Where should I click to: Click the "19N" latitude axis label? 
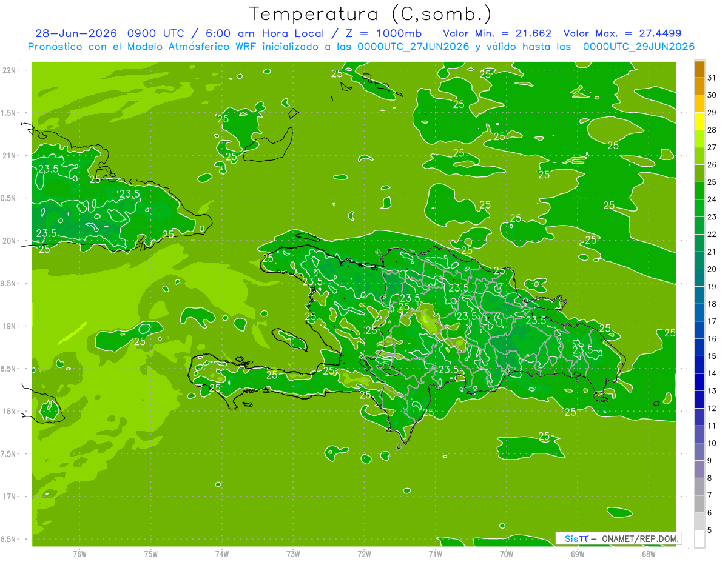pyautogui.click(x=10, y=326)
